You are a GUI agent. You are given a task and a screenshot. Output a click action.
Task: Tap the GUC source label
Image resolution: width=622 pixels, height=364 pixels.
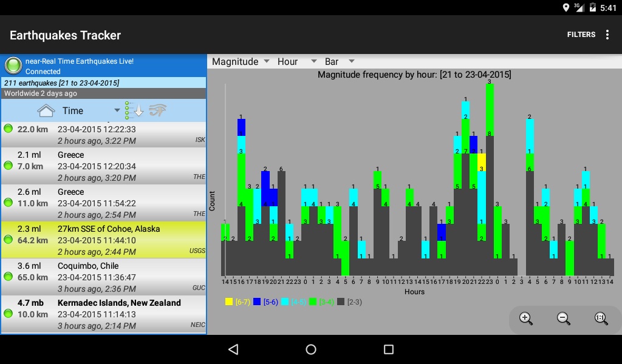tap(199, 288)
